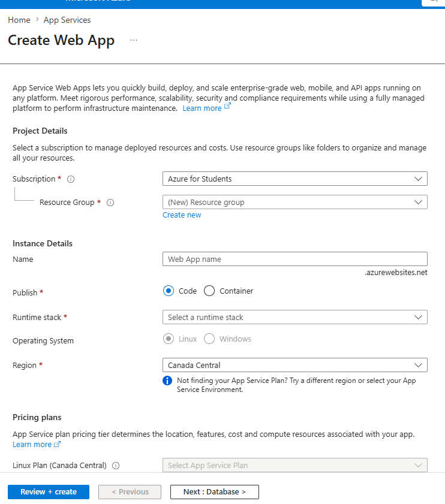Image resolution: width=445 pixels, height=504 pixels.
Task: Choose Linux as operating system
Action: 169,339
